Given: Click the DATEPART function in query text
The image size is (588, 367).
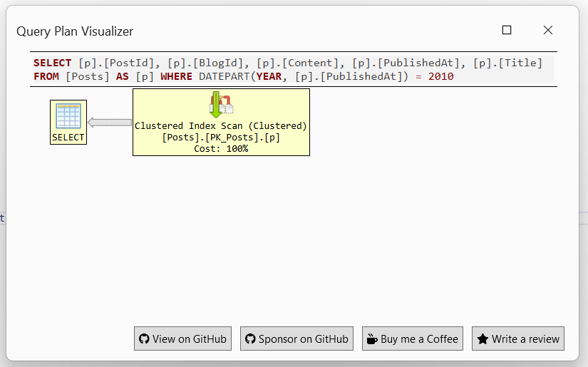Looking at the screenshot, I should (224, 76).
